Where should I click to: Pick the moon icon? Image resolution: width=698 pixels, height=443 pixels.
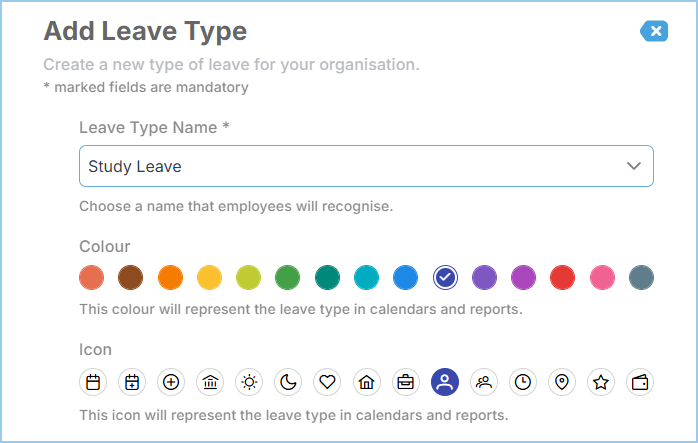[x=288, y=382]
